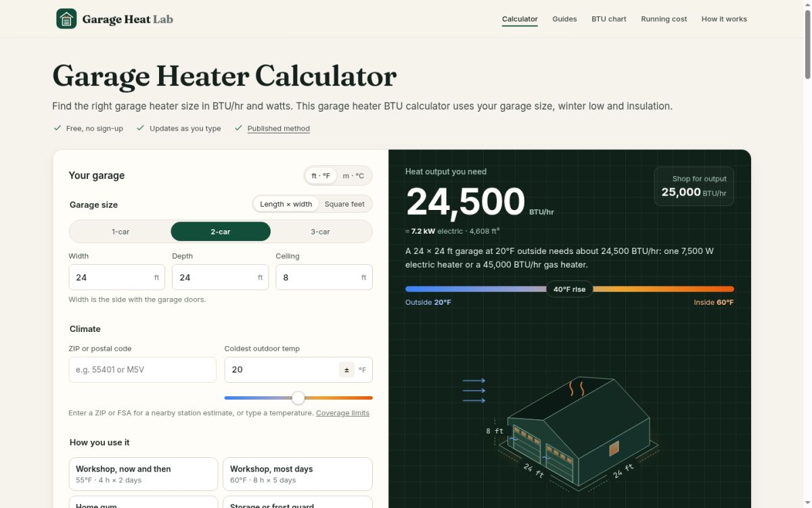812x508 pixels.
Task: Open the Calculator nav tab
Action: (x=520, y=19)
